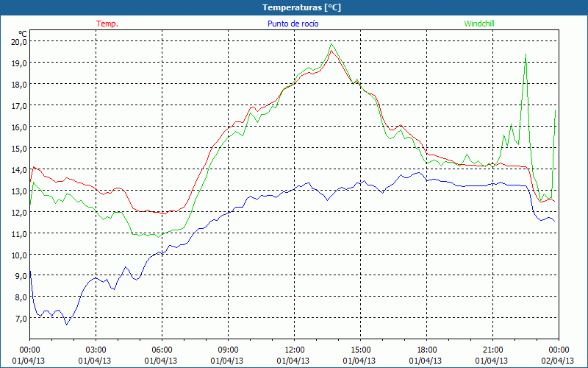This screenshot has width=588, height=368.
Task: Click the 12:00 time axis label
Action: click(x=295, y=350)
